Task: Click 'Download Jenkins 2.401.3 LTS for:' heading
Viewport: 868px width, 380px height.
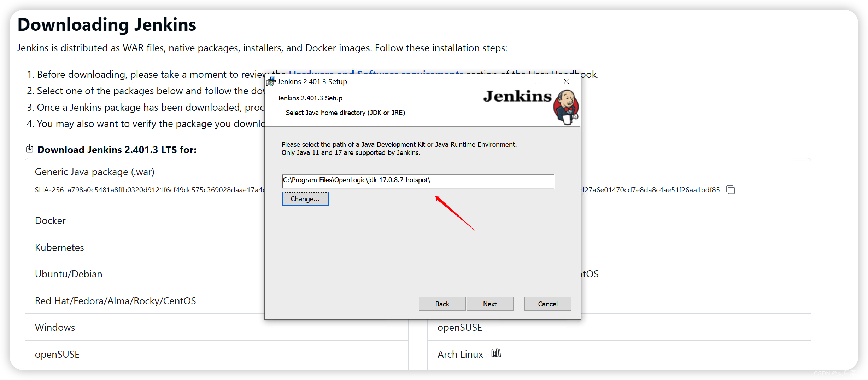Action: click(x=117, y=150)
